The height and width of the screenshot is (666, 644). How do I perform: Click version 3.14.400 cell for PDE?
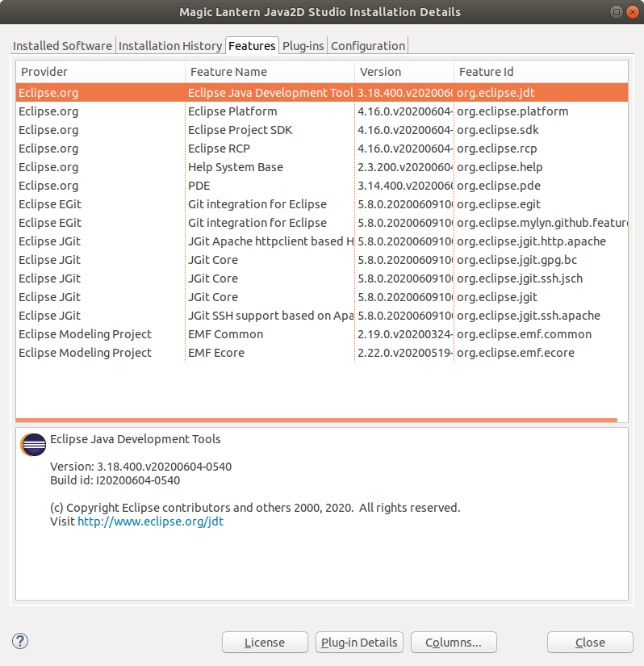pyautogui.click(x=405, y=186)
